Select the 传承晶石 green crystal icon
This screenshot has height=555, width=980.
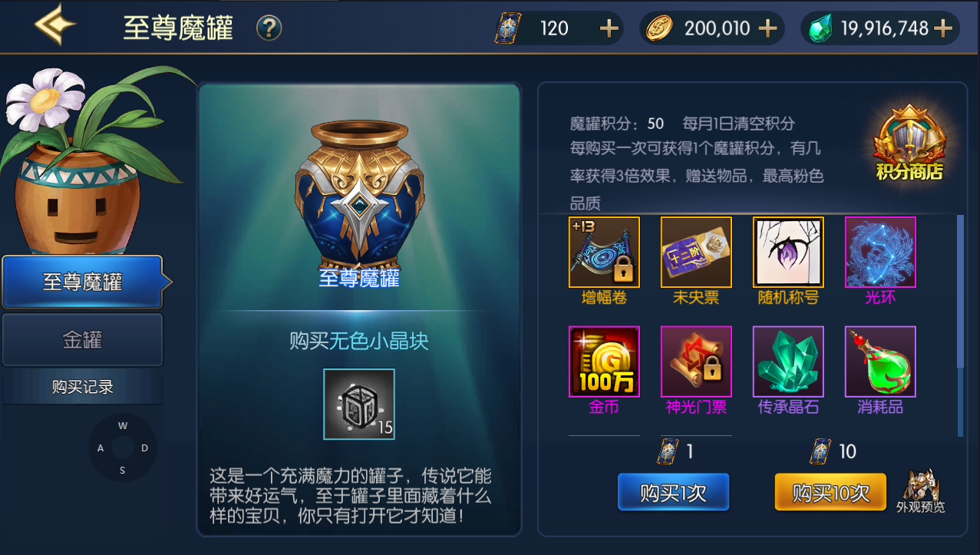pyautogui.click(x=788, y=362)
